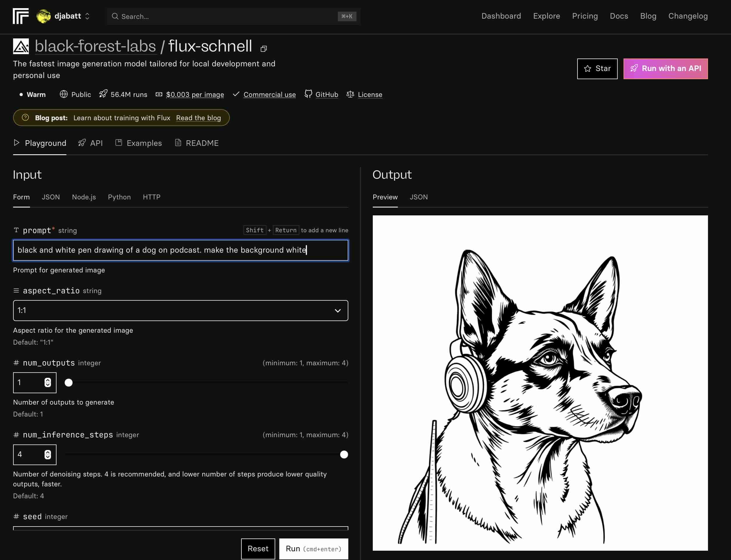Click the num_outputs toggle slider
The image size is (731, 560).
(x=69, y=383)
